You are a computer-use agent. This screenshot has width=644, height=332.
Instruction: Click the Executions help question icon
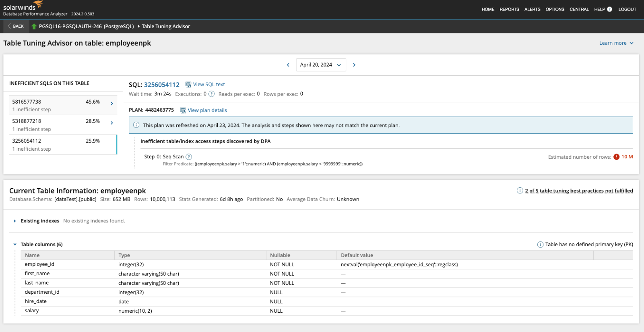(x=211, y=94)
